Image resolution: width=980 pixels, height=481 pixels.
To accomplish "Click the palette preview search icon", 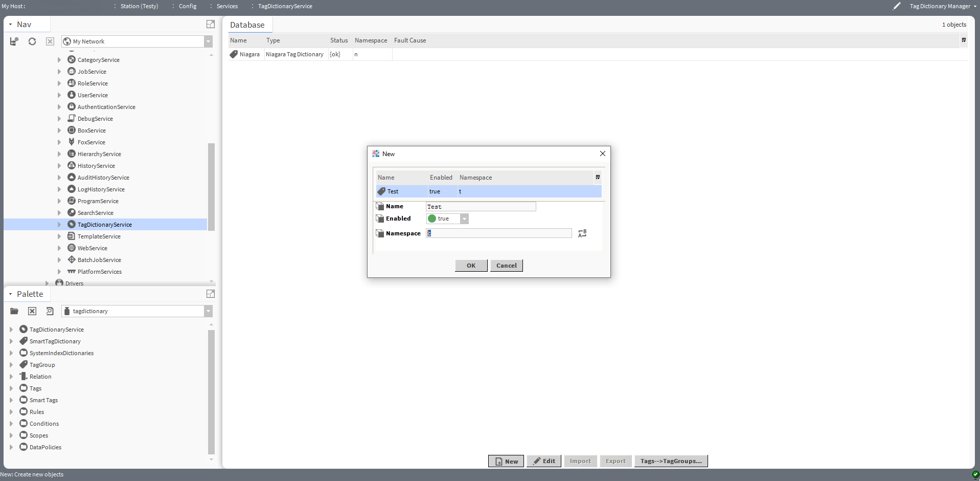I will (x=50, y=311).
